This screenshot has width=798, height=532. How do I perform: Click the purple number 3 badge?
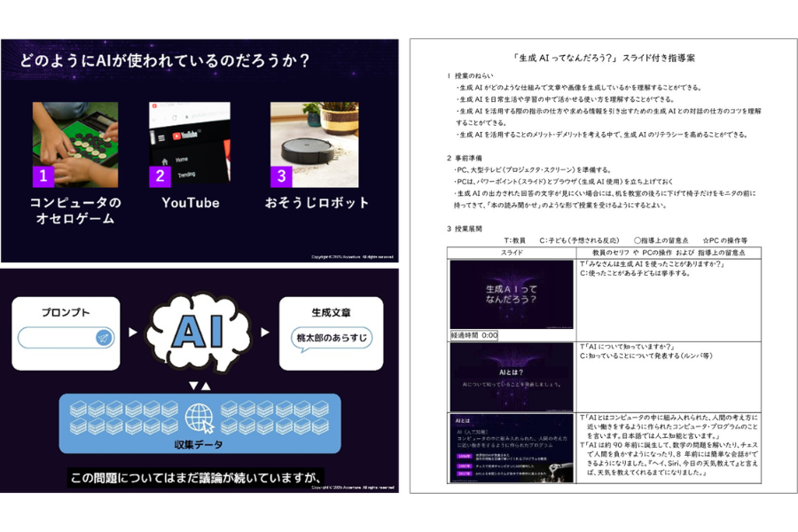pyautogui.click(x=281, y=175)
